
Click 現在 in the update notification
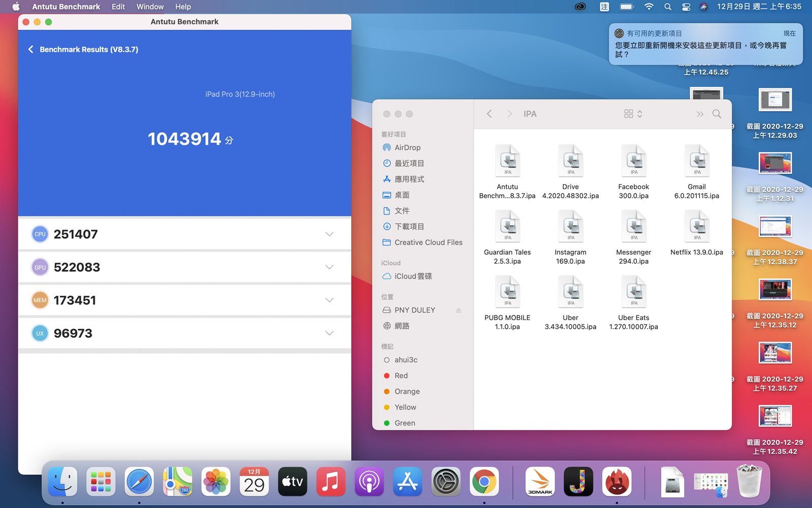[790, 33]
